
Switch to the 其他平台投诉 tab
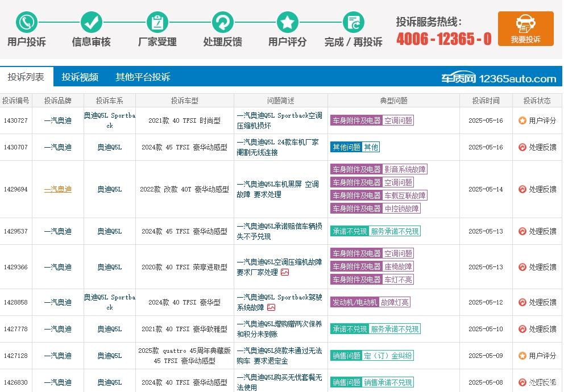143,77
